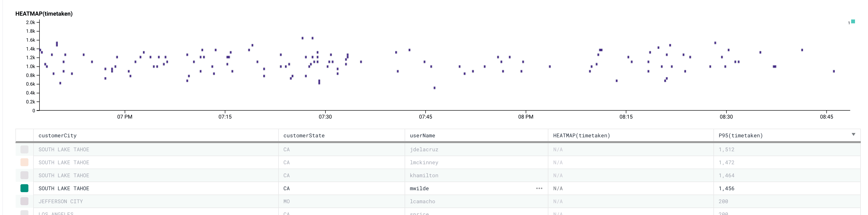Click the sort arrow in P95(timetaken) header

tap(853, 135)
